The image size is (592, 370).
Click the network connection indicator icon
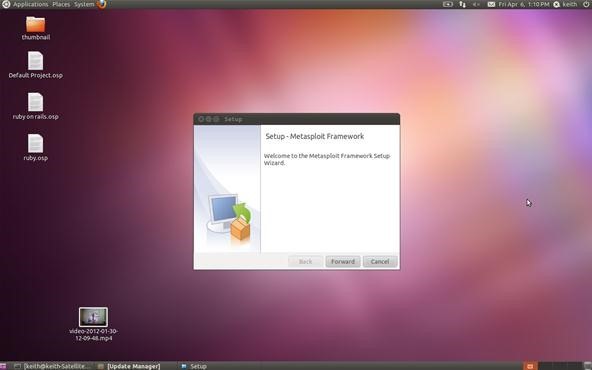tap(462, 5)
